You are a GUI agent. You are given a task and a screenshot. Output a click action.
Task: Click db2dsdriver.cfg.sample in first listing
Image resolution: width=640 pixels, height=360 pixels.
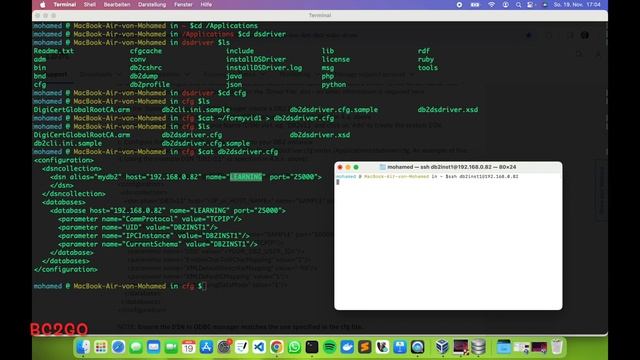point(334,109)
